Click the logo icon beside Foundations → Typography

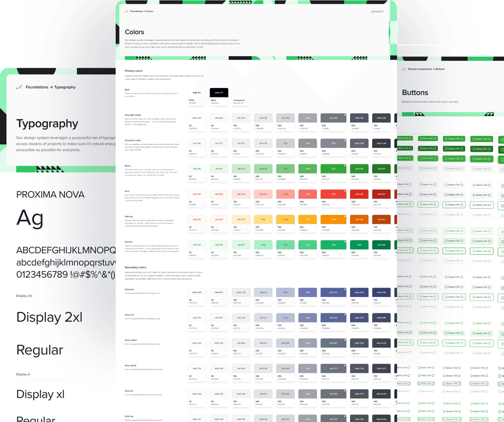[x=19, y=87]
